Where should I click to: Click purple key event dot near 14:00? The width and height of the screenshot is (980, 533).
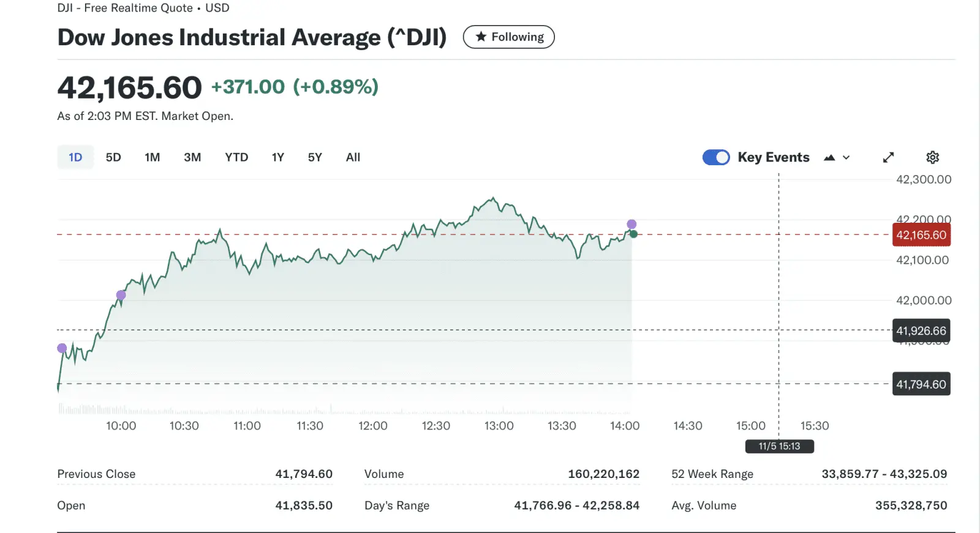pos(631,224)
